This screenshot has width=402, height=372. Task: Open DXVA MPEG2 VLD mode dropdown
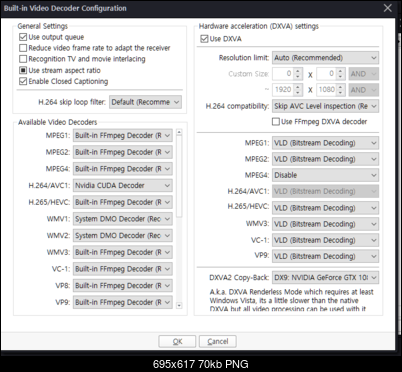(x=325, y=159)
